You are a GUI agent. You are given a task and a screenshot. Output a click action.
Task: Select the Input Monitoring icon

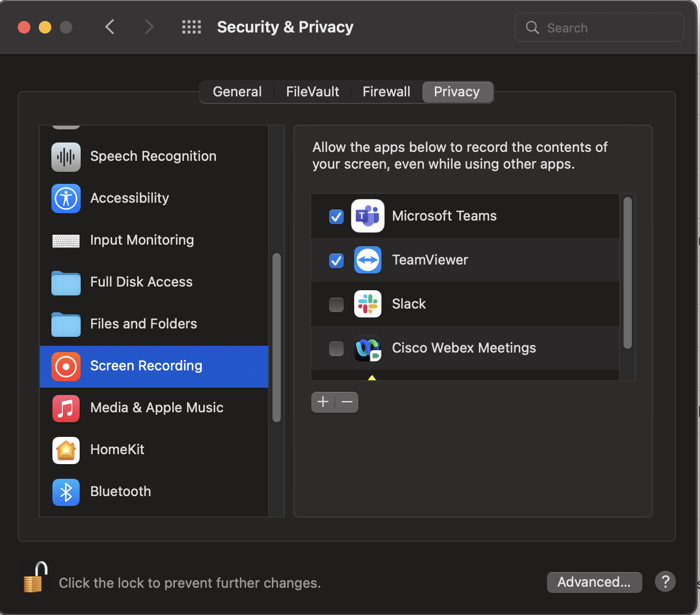click(x=66, y=240)
